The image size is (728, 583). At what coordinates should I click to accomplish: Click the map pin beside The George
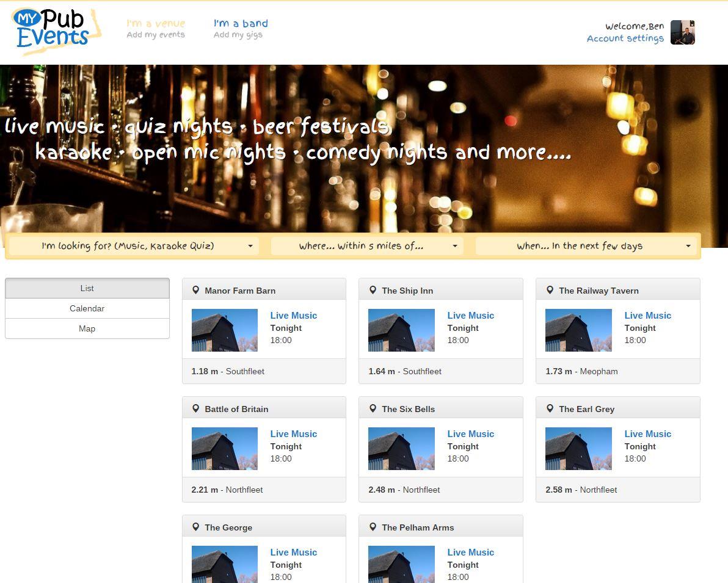[196, 527]
